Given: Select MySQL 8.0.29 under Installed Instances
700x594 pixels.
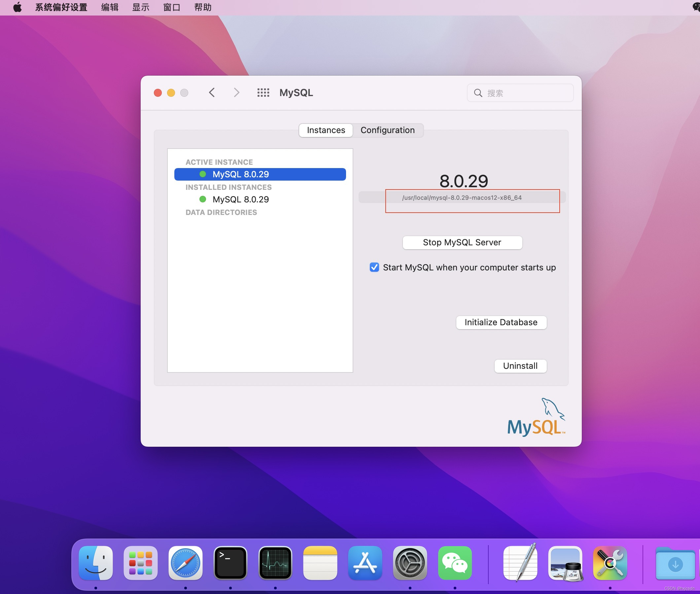Looking at the screenshot, I should click(240, 199).
